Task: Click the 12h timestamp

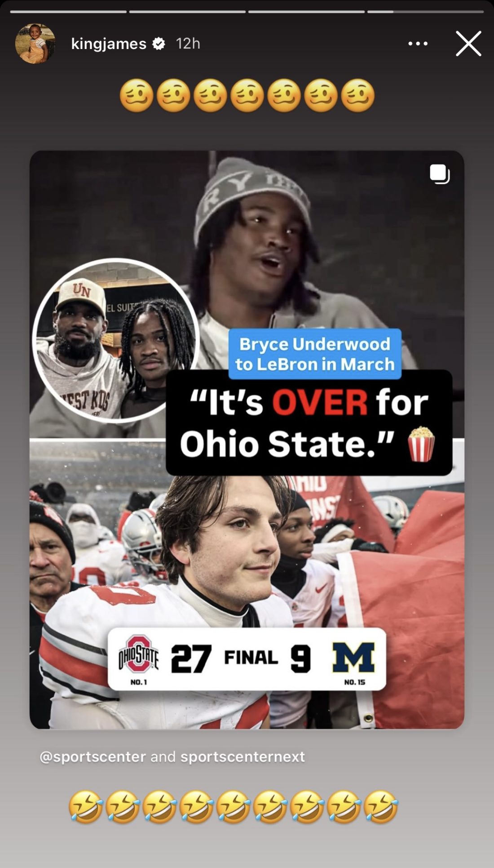Action: [x=188, y=44]
